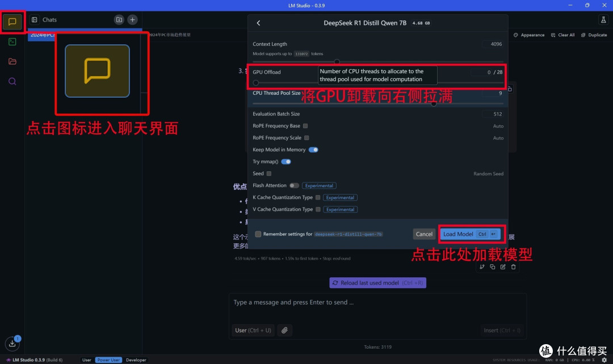The image size is (613, 364).
Task: Click Duplicate in the top bar
Action: [x=594, y=35]
